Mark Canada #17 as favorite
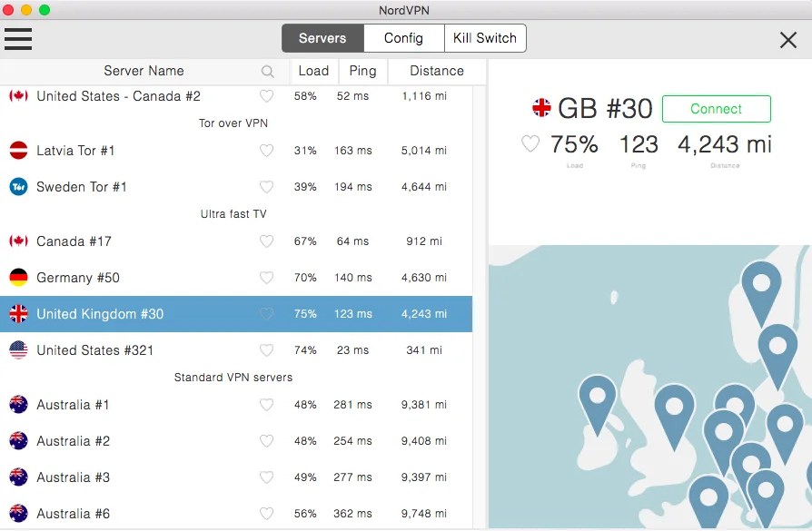Screen dimensions: 812x531 (x=266, y=241)
